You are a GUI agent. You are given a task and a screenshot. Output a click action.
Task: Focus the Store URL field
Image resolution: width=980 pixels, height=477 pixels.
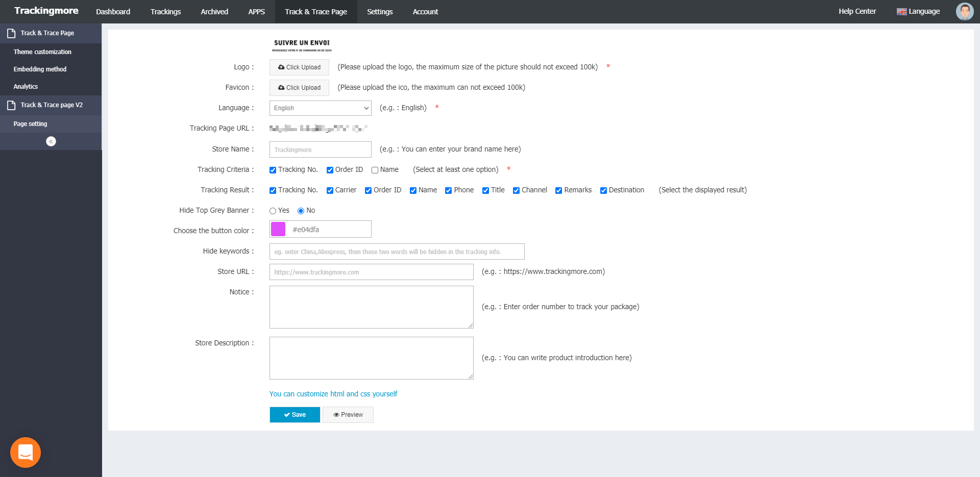click(371, 272)
